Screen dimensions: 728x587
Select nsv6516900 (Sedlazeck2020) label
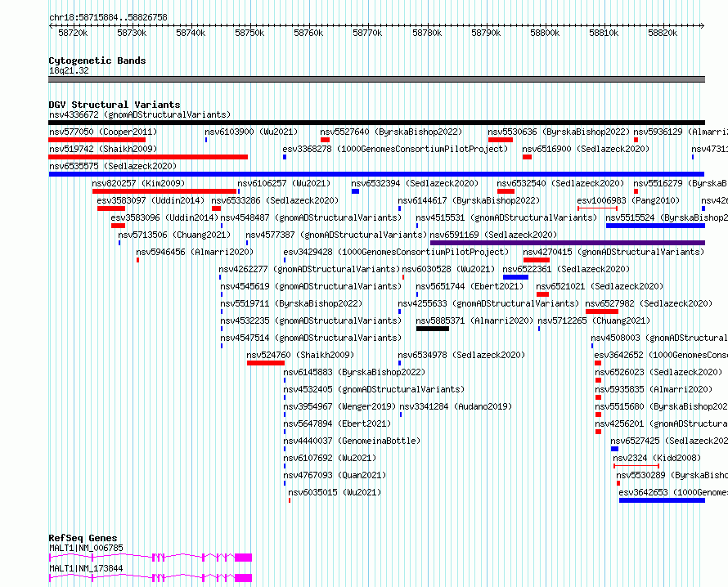click(x=586, y=149)
